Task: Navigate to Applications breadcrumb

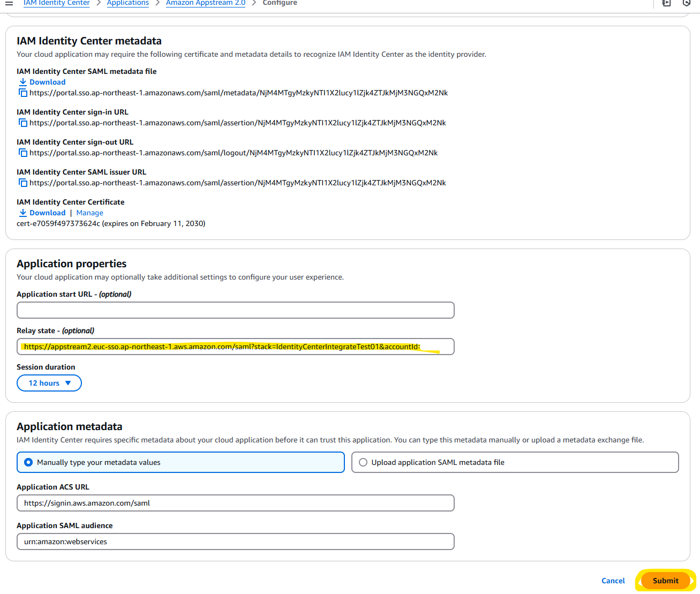Action: (127, 3)
